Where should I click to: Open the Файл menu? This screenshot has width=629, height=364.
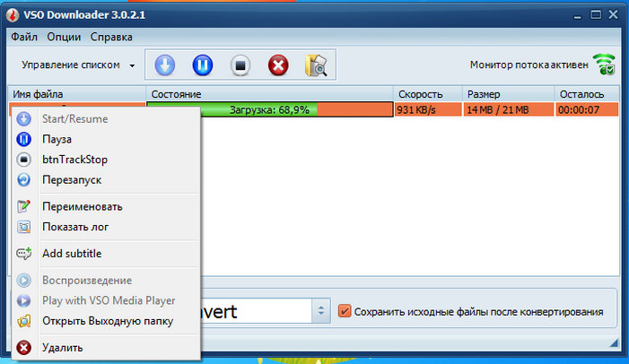point(24,37)
